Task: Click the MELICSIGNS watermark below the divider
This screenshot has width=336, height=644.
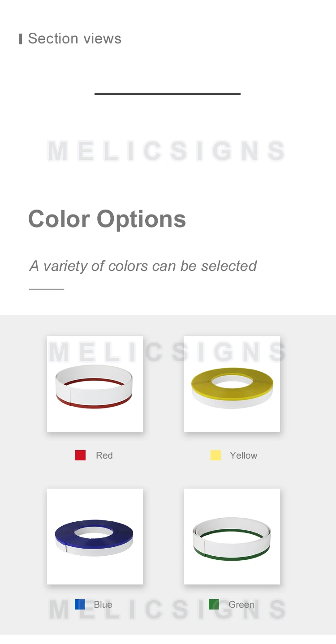Action: 166,150
